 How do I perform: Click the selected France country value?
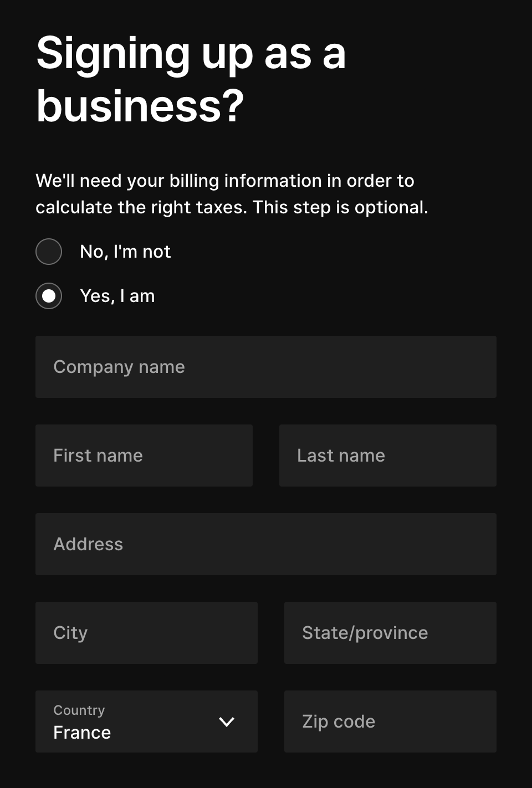click(x=82, y=733)
